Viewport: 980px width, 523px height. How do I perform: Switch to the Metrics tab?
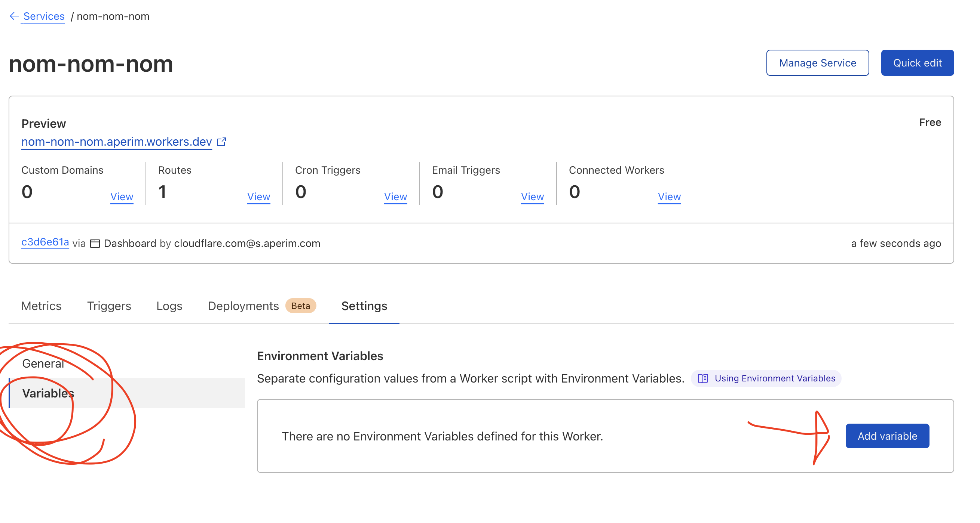tap(41, 306)
